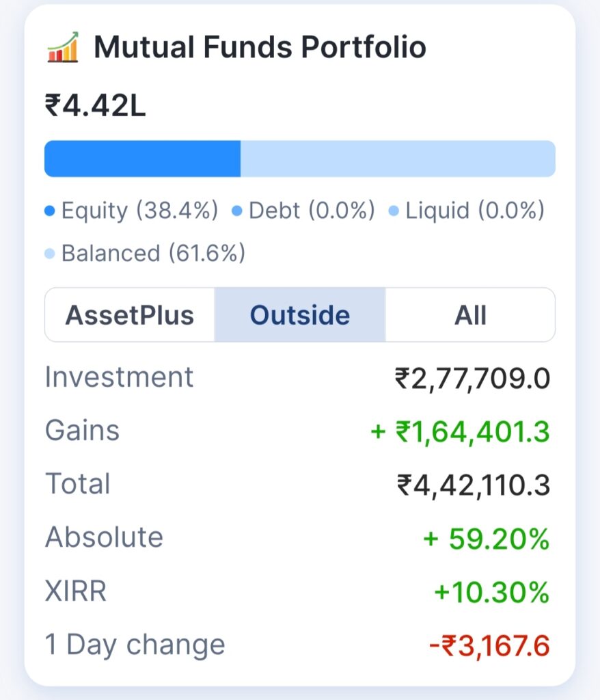Show the All holdings tab
This screenshot has width=600, height=700.
click(470, 315)
